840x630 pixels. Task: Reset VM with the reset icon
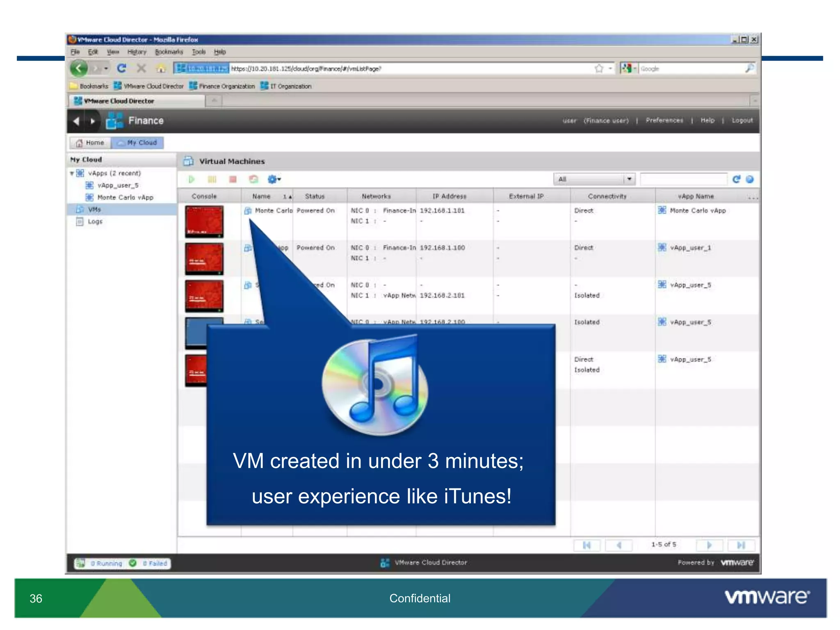(x=253, y=179)
